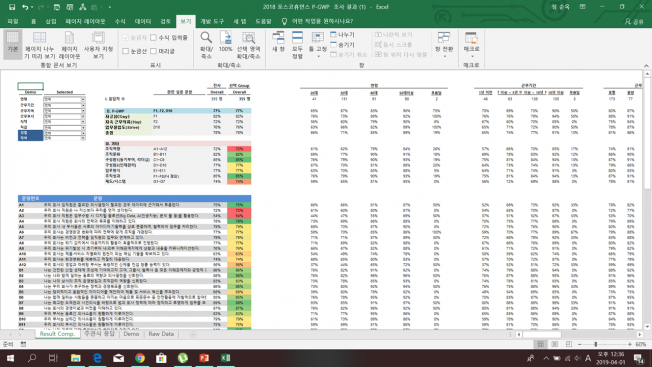Open the Custom Views icon
The width and height of the screenshot is (652, 367).
click(x=98, y=45)
